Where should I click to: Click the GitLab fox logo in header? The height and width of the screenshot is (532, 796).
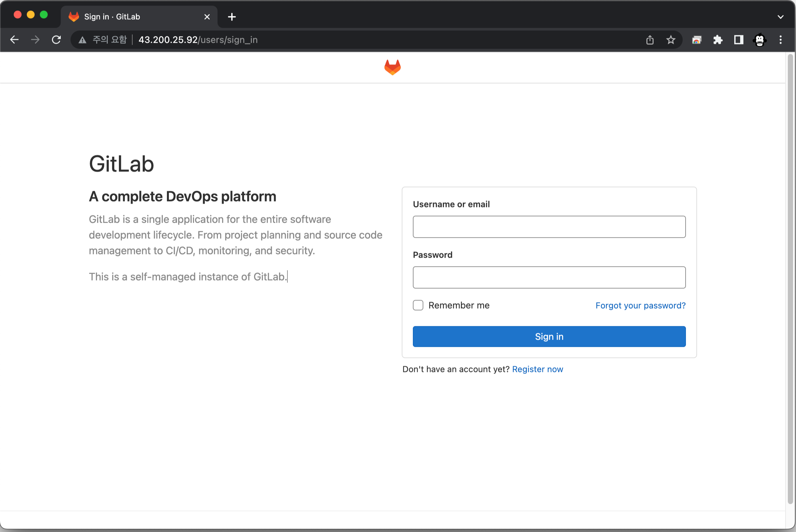click(392, 67)
